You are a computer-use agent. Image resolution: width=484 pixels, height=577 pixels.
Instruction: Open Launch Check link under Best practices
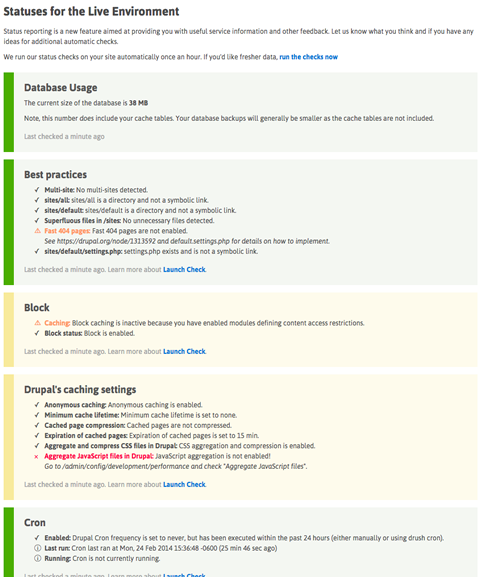coord(184,270)
